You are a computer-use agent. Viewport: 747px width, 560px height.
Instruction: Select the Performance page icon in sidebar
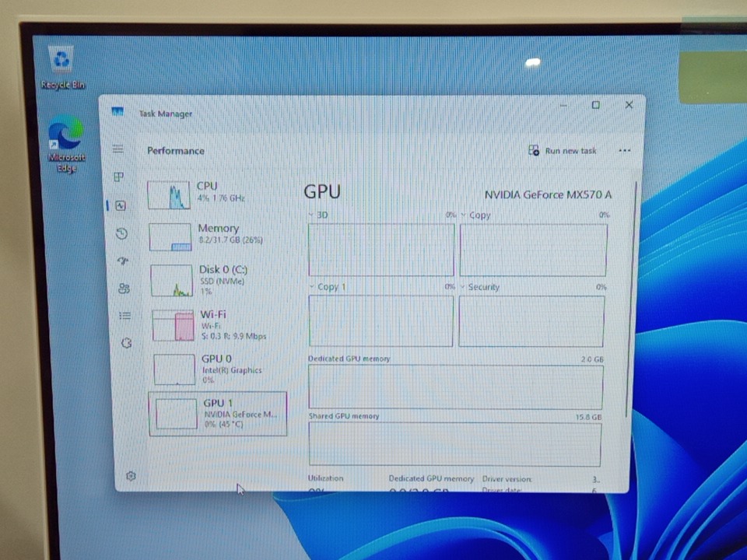tap(120, 205)
